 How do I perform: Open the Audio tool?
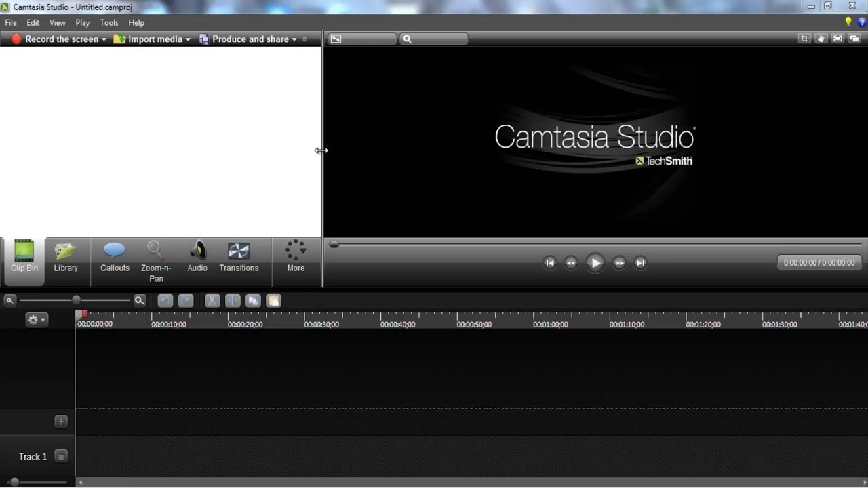tap(197, 257)
